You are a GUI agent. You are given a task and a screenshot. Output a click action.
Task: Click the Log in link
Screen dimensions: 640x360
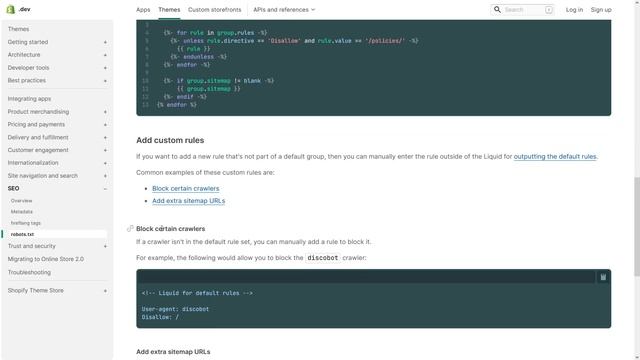click(574, 10)
